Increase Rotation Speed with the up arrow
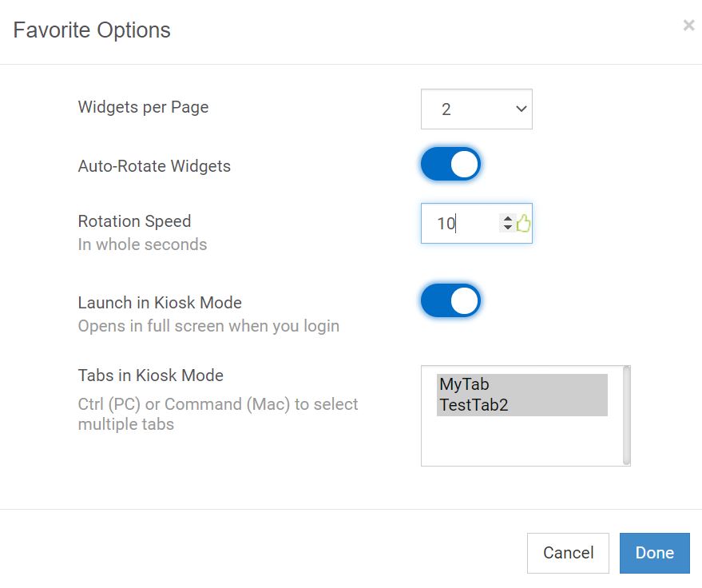This screenshot has width=702, height=588. tap(507, 218)
